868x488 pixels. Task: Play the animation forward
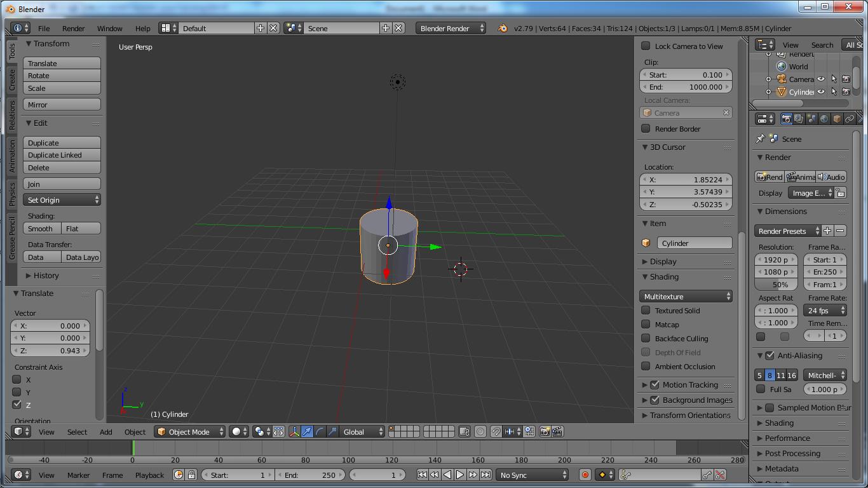[460, 475]
